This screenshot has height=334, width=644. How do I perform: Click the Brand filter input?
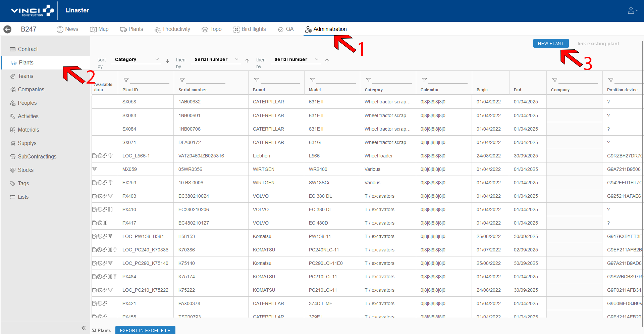(x=280, y=80)
